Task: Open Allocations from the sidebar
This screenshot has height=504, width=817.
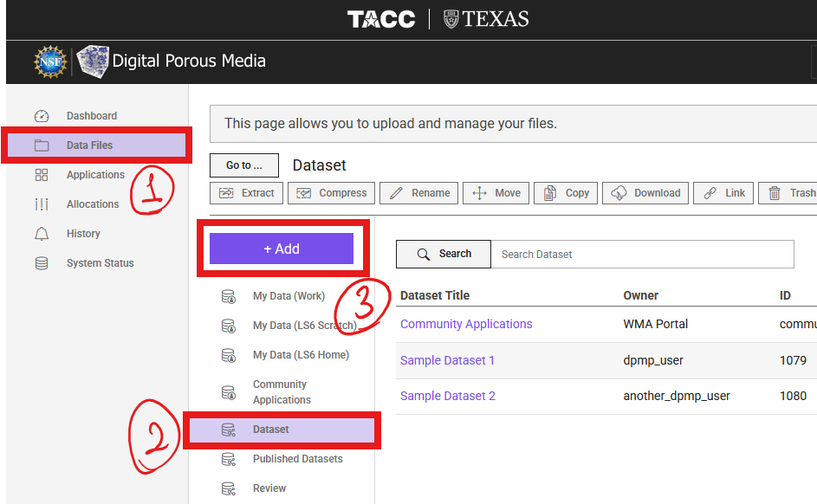Action: point(93,204)
